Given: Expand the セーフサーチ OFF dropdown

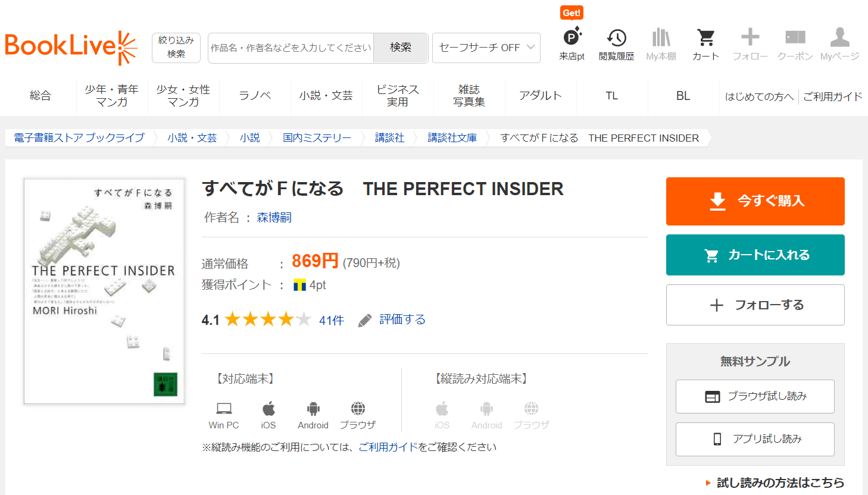Looking at the screenshot, I should coord(486,48).
